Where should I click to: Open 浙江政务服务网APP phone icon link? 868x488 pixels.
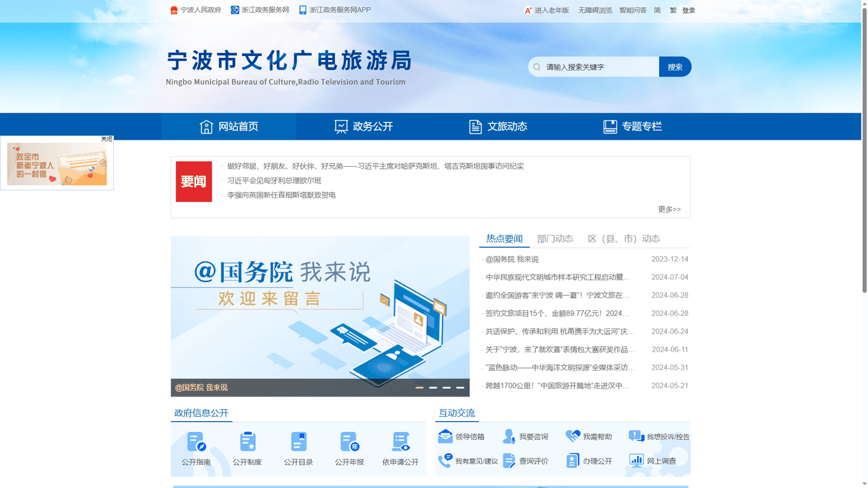[303, 10]
